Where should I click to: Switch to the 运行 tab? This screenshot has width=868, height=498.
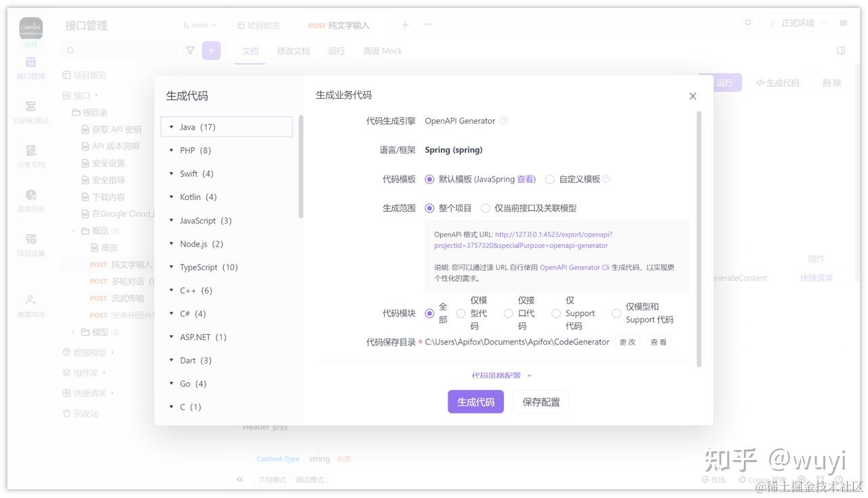[336, 51]
